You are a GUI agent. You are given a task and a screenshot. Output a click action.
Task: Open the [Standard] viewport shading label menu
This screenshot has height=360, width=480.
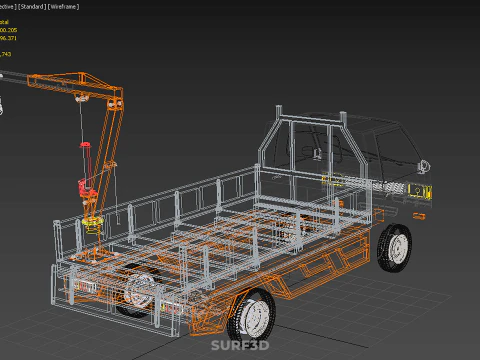[x=31, y=7]
